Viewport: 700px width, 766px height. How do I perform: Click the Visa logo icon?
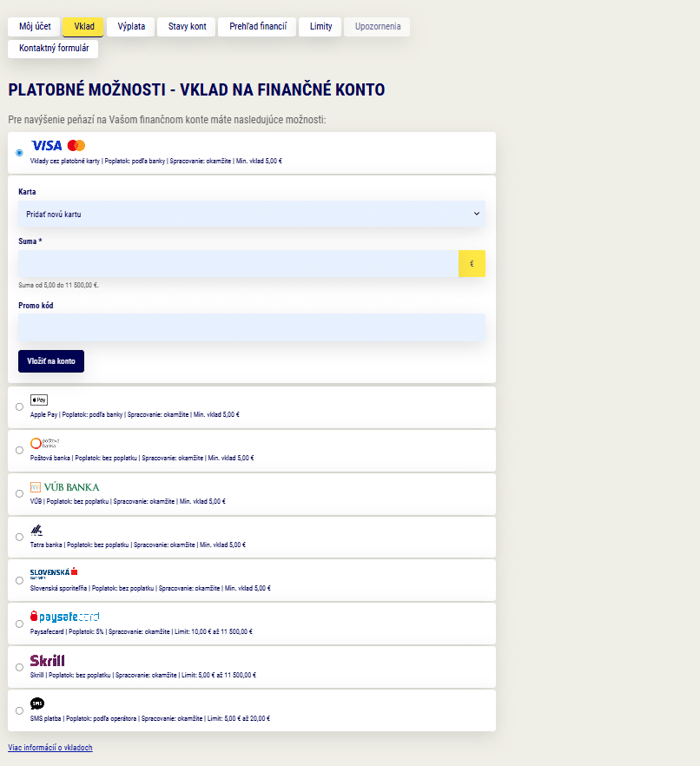(46, 145)
